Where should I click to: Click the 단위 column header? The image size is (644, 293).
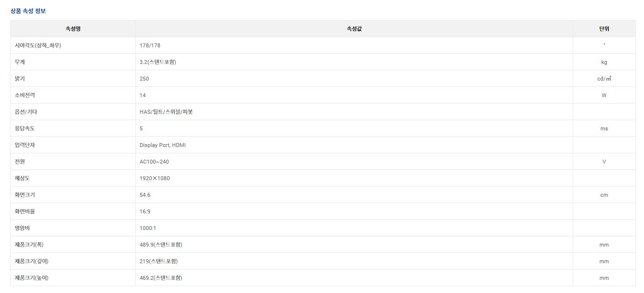click(604, 29)
